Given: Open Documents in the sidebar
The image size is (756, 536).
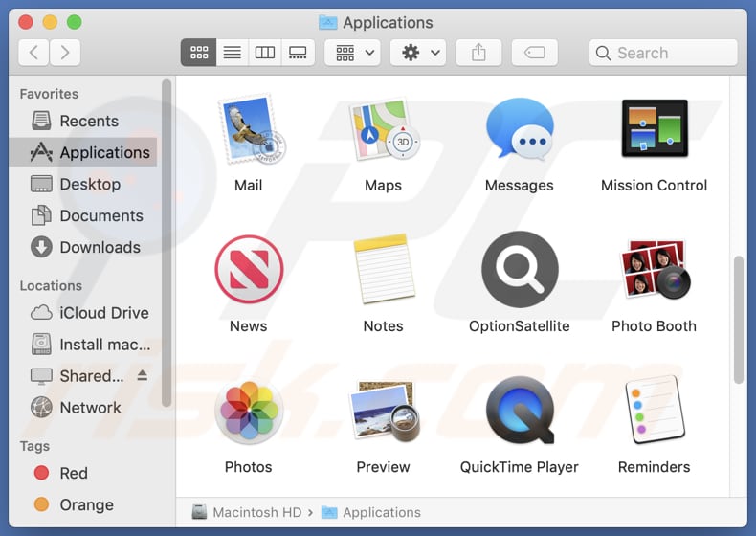Looking at the screenshot, I should (x=83, y=215).
